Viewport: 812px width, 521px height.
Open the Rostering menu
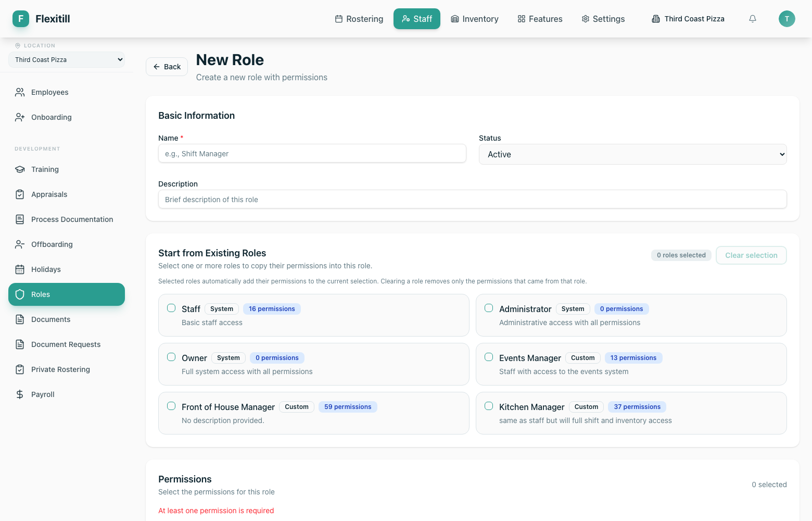(359, 19)
